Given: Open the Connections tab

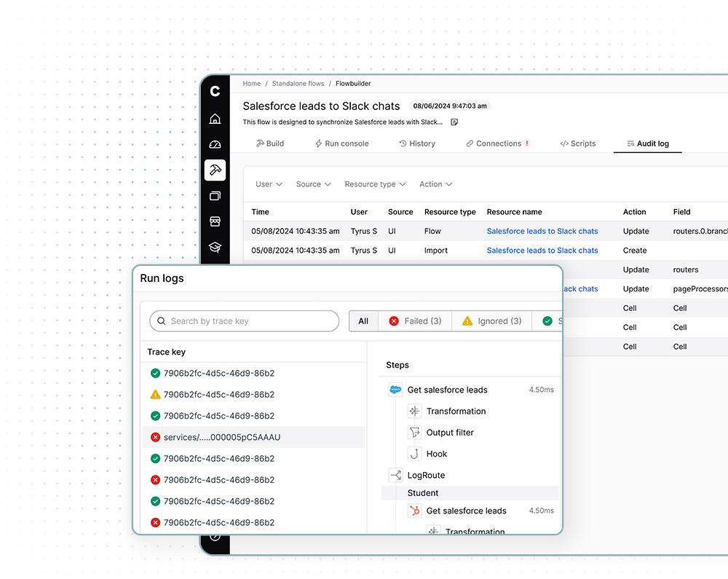Looking at the screenshot, I should tap(497, 143).
